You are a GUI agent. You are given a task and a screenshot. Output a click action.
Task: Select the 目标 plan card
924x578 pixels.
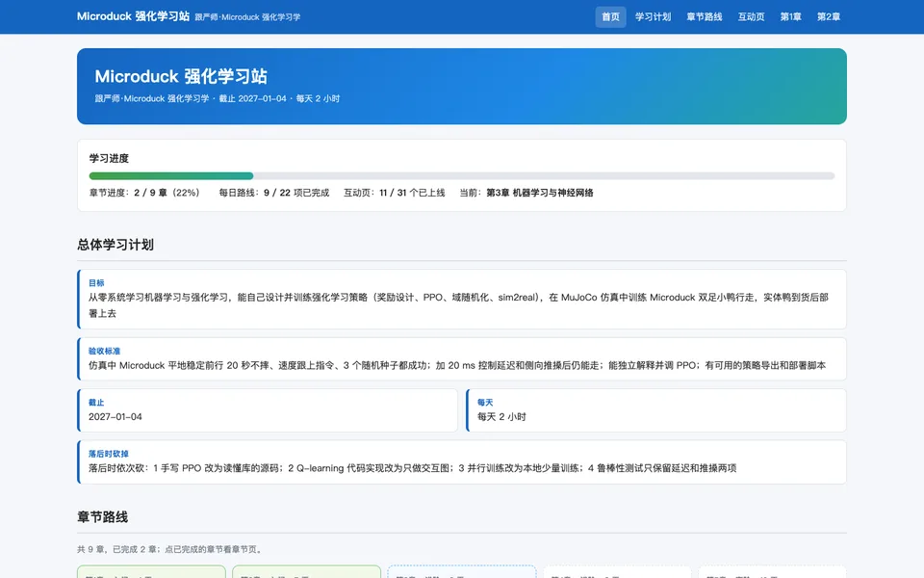[461, 299]
